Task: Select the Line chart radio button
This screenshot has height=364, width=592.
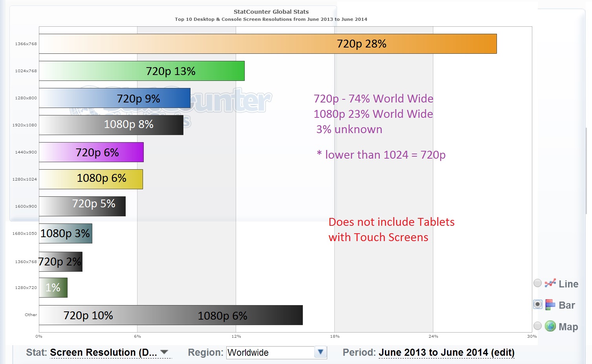Action: pyautogui.click(x=538, y=283)
